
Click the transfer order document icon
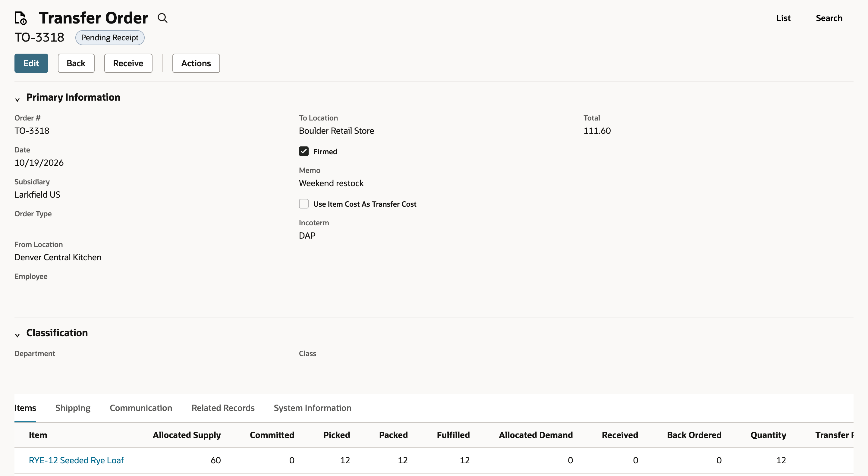[x=21, y=18]
